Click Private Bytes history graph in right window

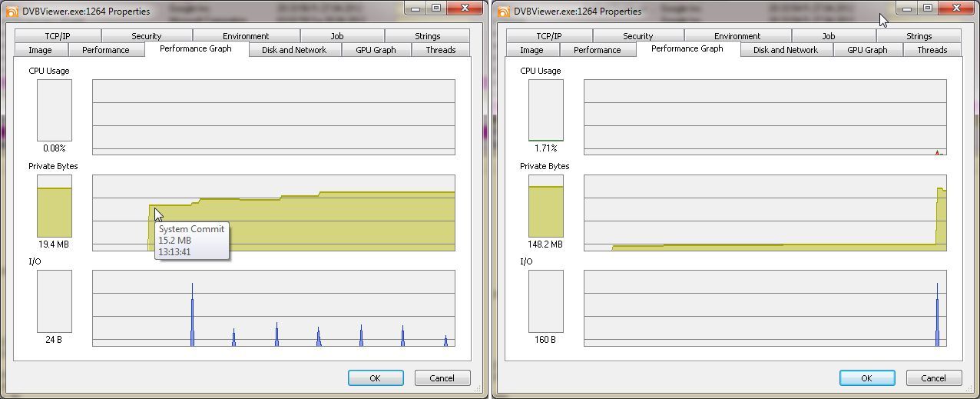(x=765, y=212)
